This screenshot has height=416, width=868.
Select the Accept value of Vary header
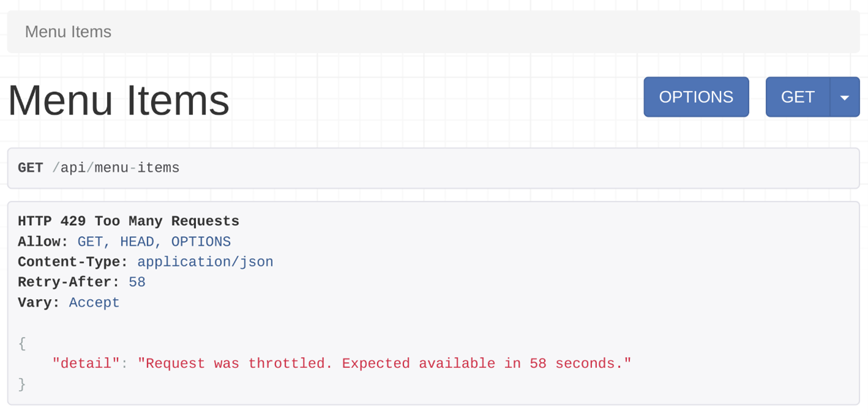[x=94, y=302]
